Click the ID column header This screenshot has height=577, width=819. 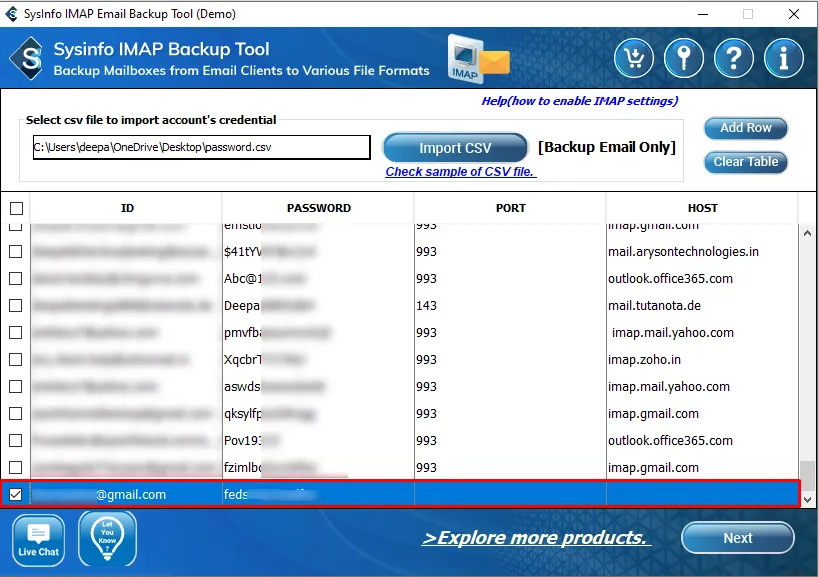[127, 208]
